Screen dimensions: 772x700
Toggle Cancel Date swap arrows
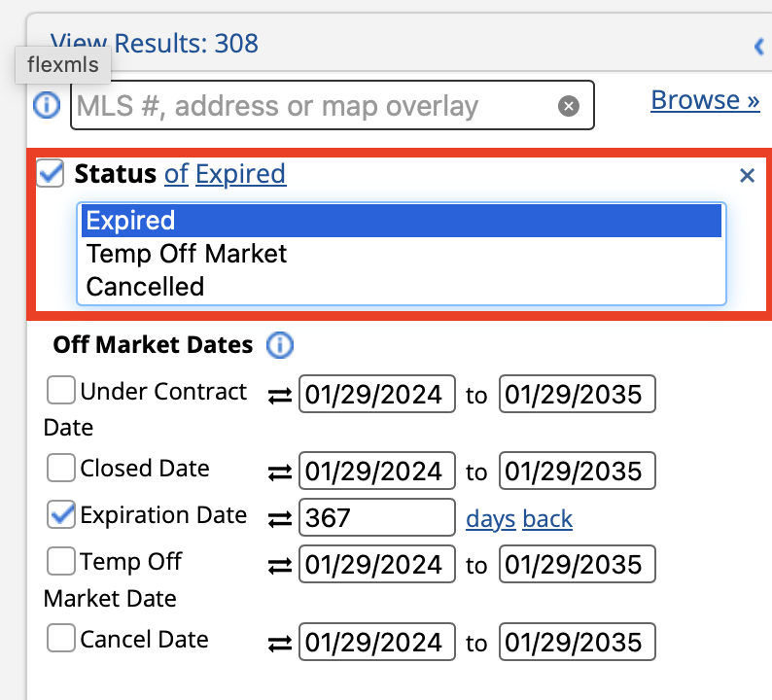point(280,643)
